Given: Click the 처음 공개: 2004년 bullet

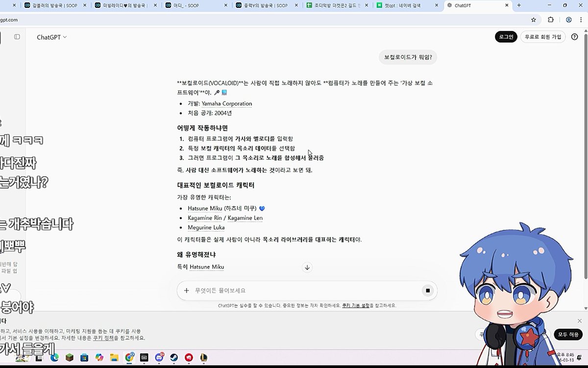Looking at the screenshot, I should tap(210, 113).
